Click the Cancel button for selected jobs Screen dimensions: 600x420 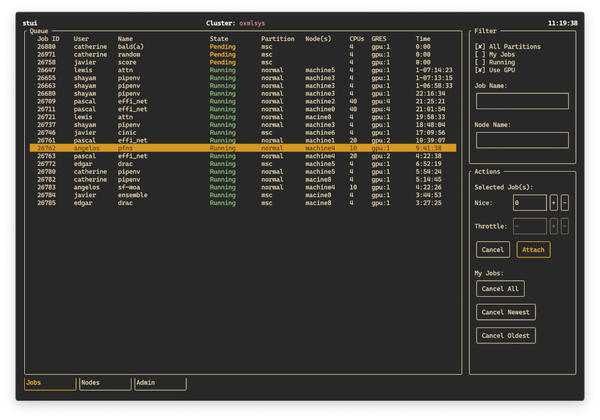(492, 249)
